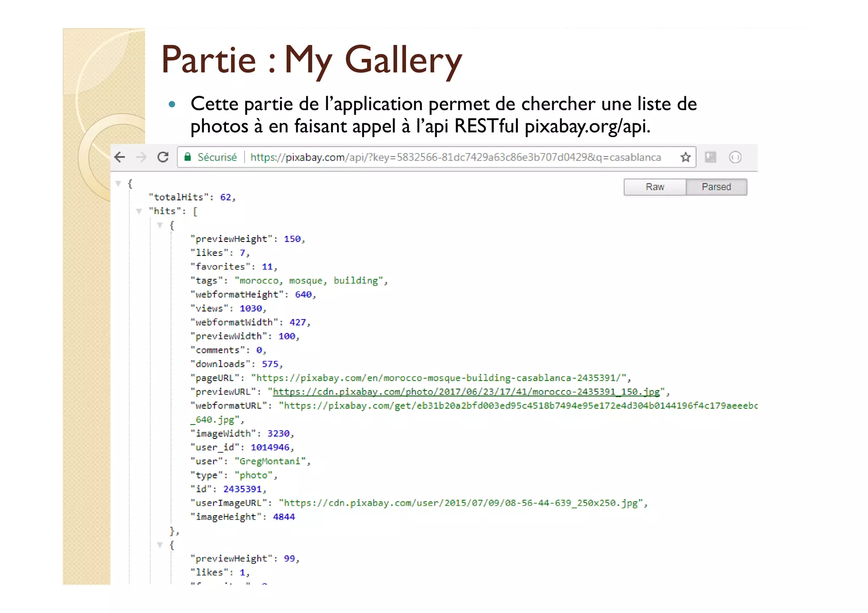
Task: Click the "id": 2435391 value
Action: [243, 489]
